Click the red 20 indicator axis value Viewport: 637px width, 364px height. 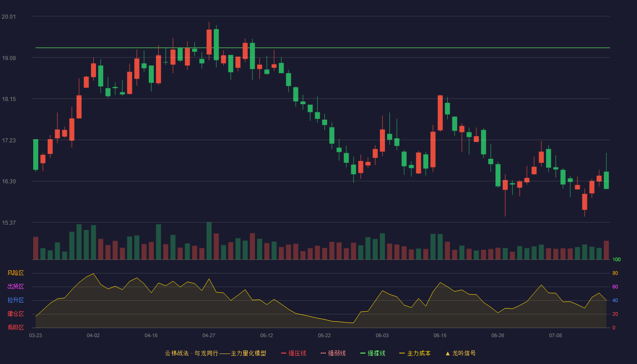pos(615,314)
